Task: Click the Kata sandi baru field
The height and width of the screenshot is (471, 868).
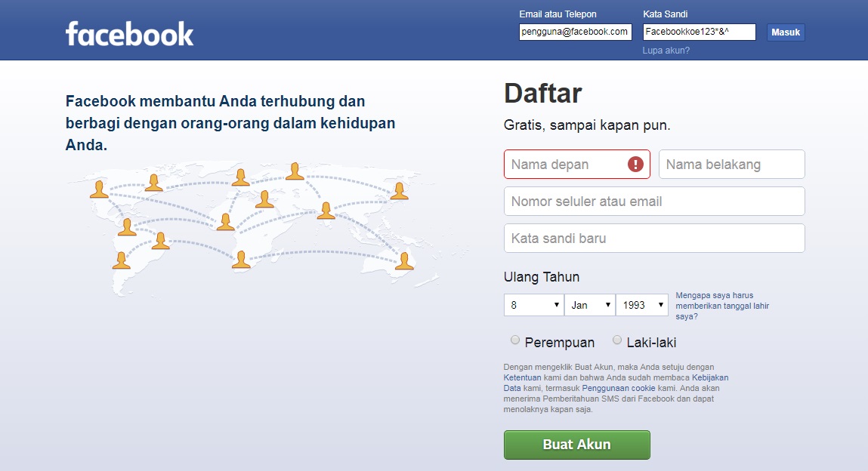Action: [653, 238]
